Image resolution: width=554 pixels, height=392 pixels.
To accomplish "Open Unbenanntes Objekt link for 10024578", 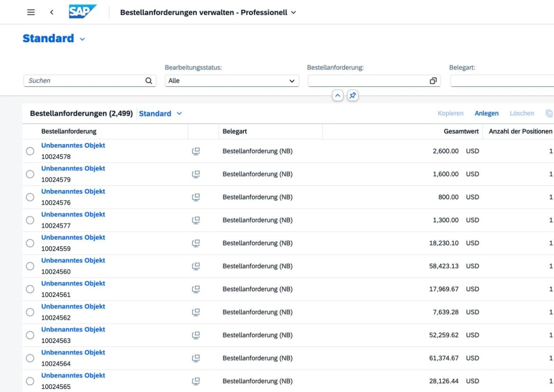I will click(73, 145).
